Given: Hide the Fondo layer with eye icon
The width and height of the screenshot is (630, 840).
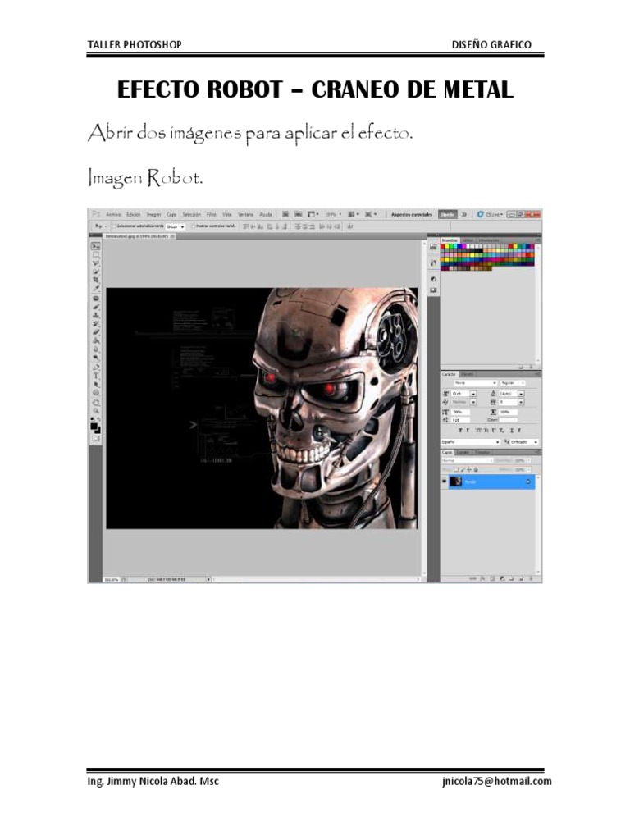Looking at the screenshot, I should pos(444,481).
